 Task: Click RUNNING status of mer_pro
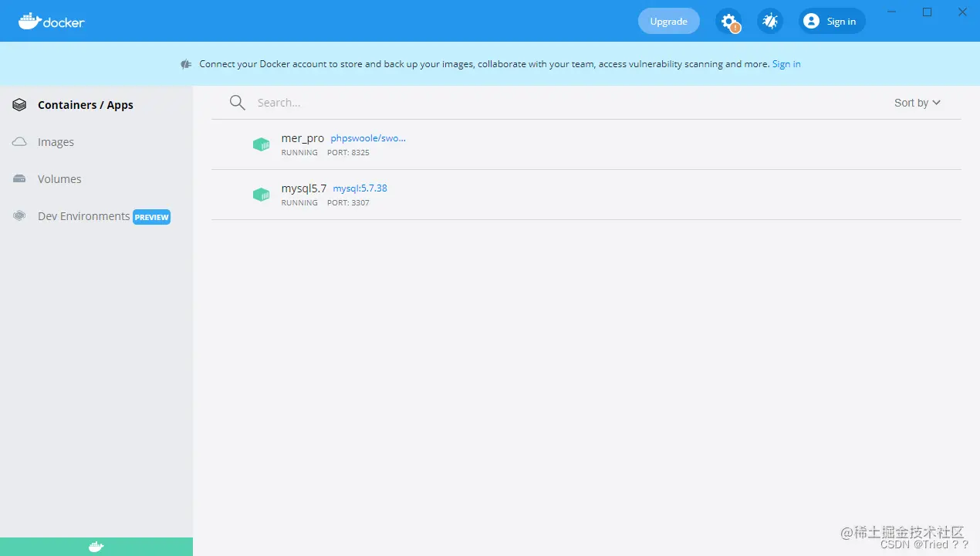pos(299,153)
